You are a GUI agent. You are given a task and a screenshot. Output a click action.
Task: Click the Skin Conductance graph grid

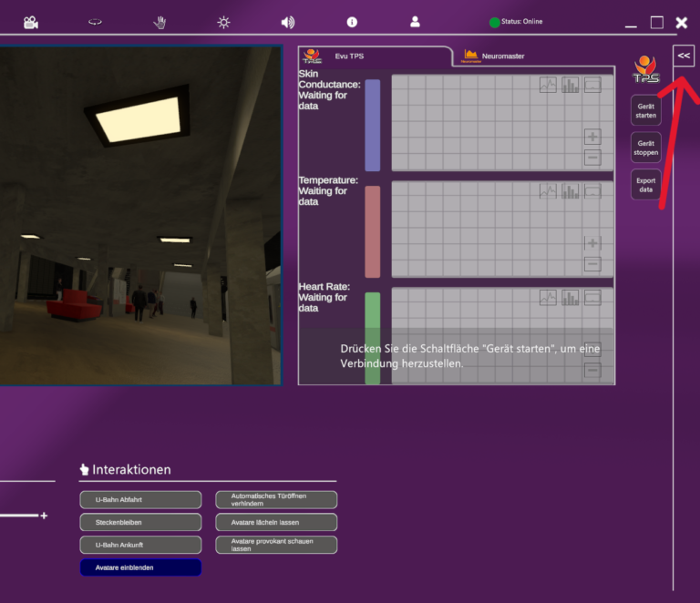tap(502, 123)
